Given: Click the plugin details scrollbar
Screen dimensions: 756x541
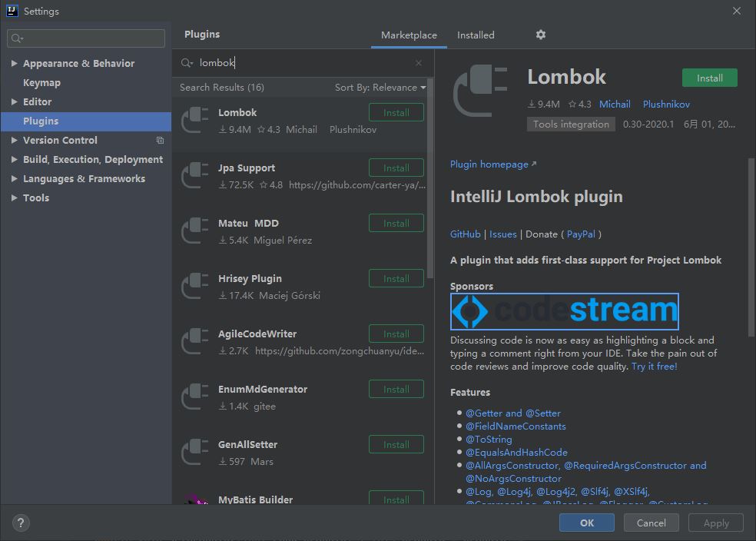Looking at the screenshot, I should [751, 247].
